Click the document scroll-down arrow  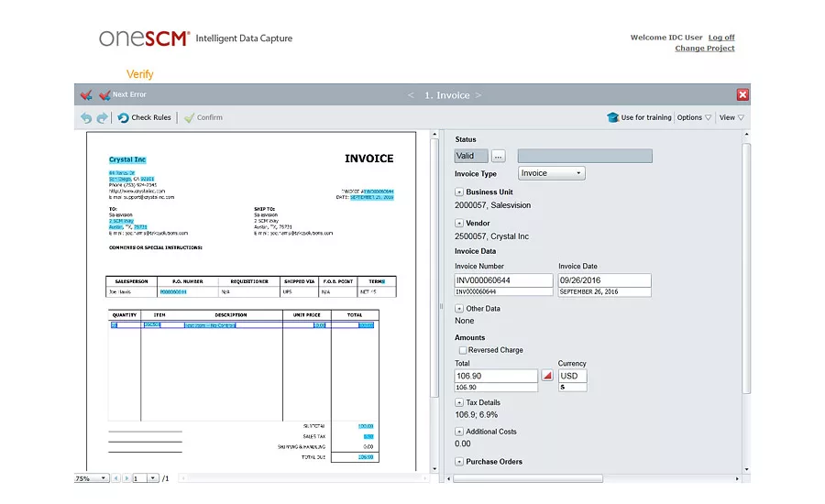[434, 469]
